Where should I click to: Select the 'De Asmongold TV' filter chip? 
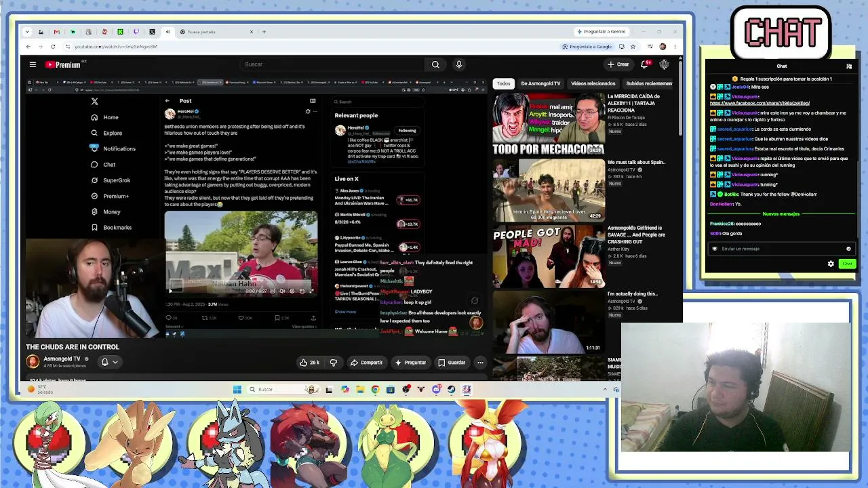[540, 83]
